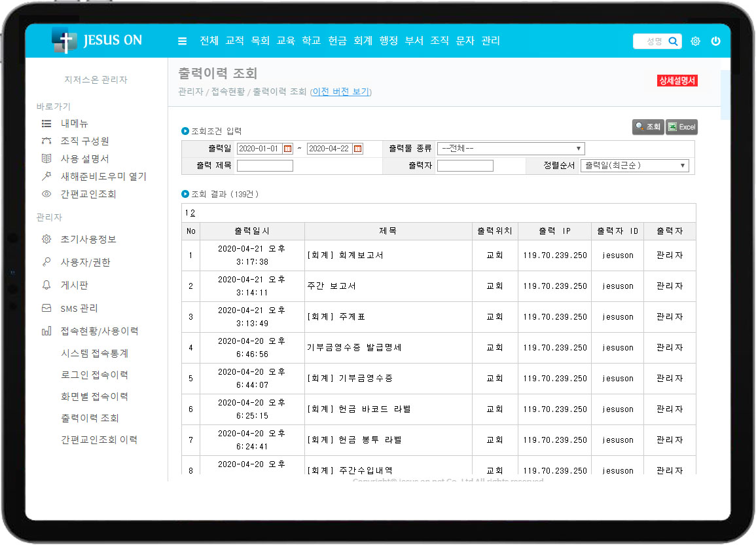The image size is (756, 545).
Task: Open start date calendar picker icon
Action: click(287, 149)
